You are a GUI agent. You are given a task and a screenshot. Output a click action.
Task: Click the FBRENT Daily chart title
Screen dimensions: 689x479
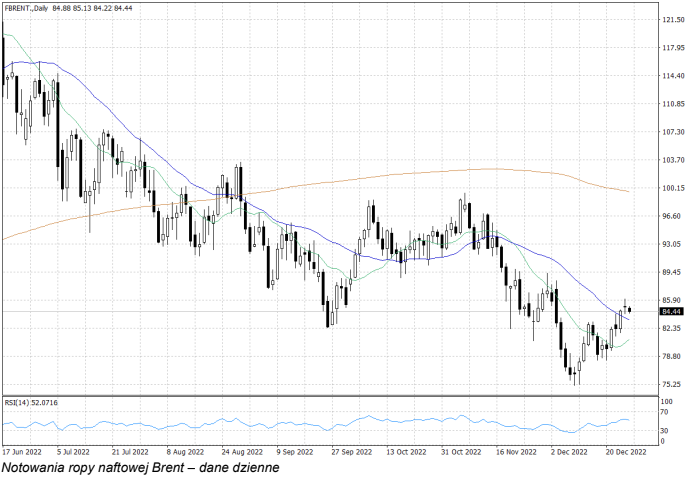(x=28, y=8)
